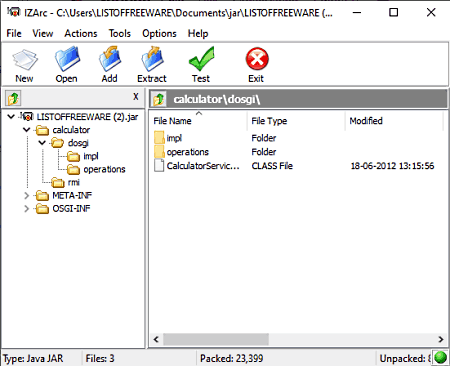
Task: Select 'OSGI-INF' label in the tree
Action: (71, 209)
